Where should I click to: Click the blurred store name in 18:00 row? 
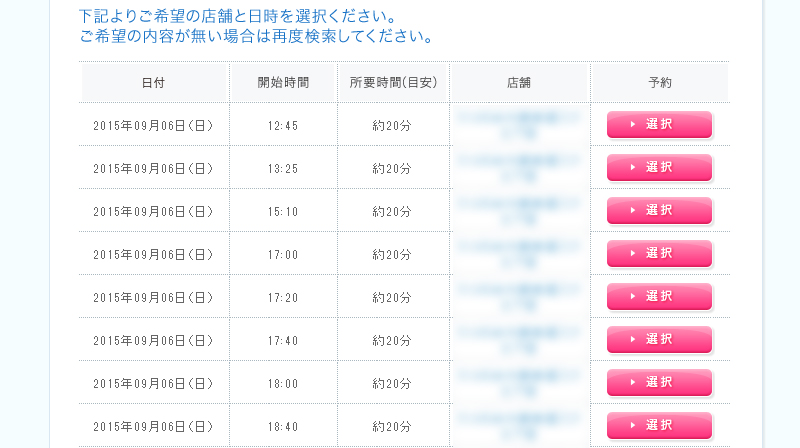(518, 383)
